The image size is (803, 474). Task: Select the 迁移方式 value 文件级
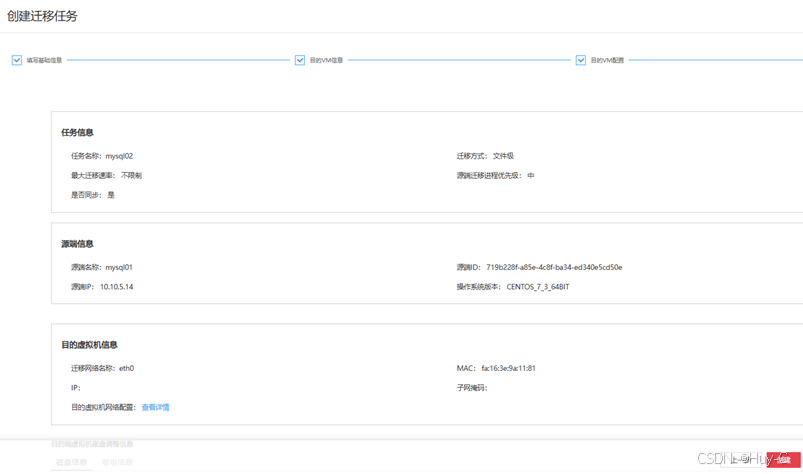(x=503, y=156)
